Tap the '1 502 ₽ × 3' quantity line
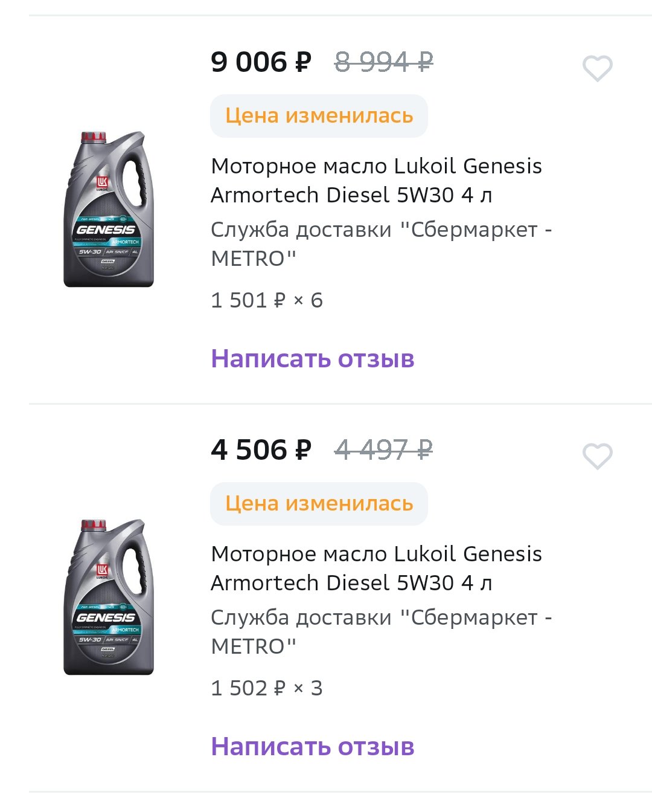Viewport: 652px width, 812px height. tap(267, 688)
